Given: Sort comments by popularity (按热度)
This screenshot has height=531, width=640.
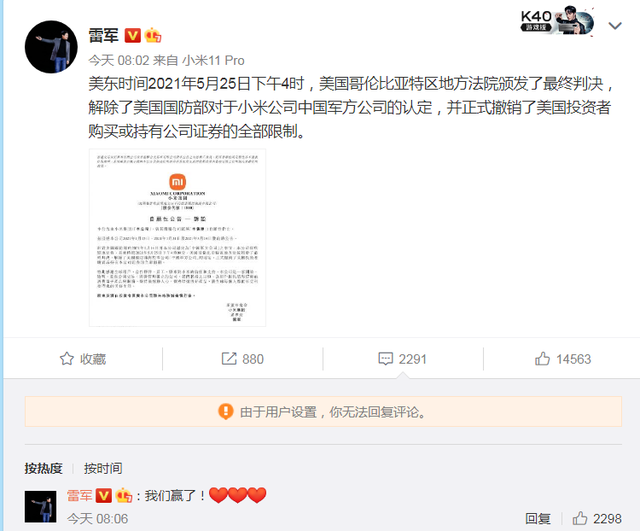Looking at the screenshot, I should [x=43, y=468].
